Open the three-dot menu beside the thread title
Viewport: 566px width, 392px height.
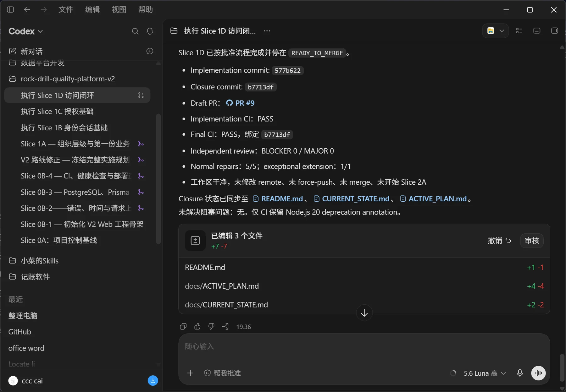267,31
